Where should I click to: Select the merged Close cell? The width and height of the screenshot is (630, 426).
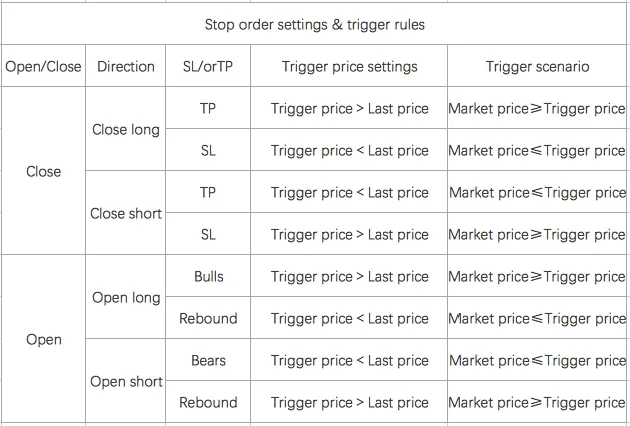[43, 172]
